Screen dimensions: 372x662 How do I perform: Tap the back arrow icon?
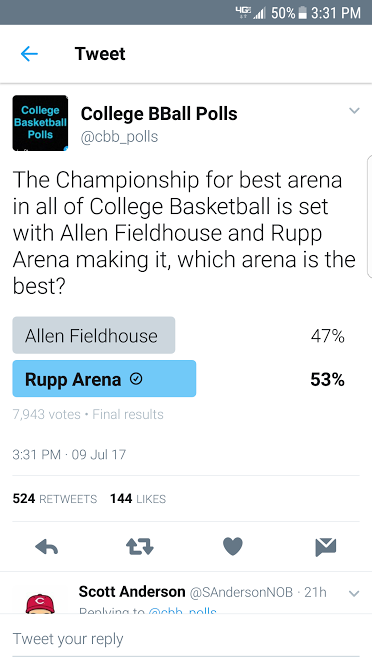pos(29,54)
